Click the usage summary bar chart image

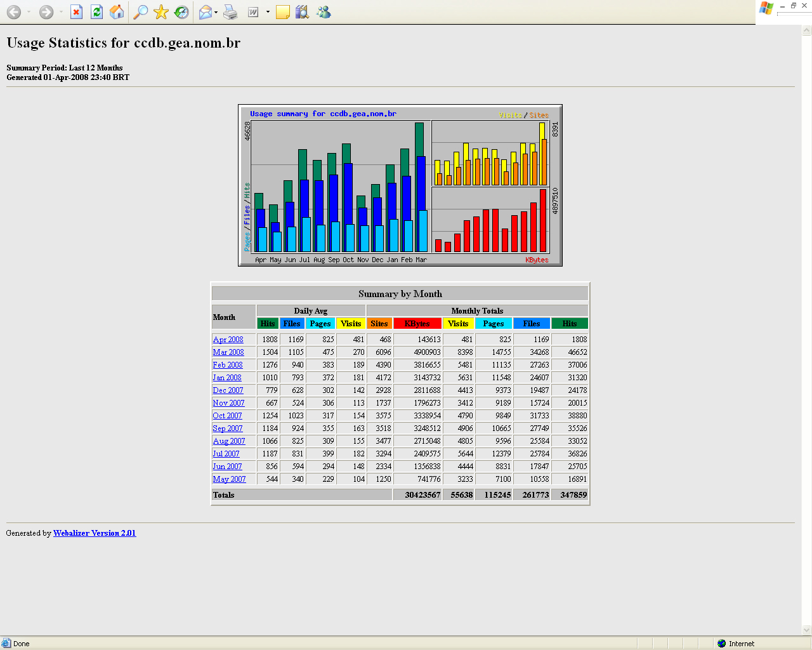400,185
